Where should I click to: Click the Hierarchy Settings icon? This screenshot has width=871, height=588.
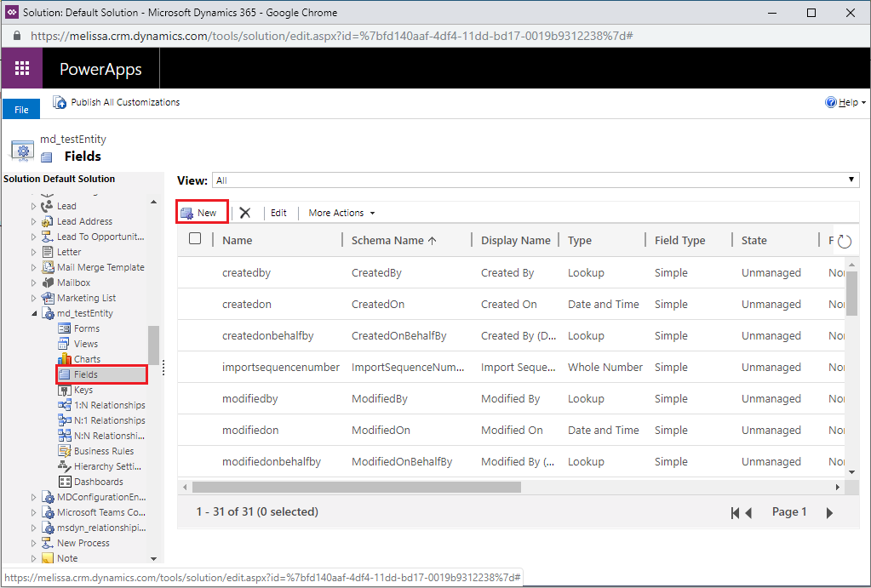pyautogui.click(x=65, y=466)
